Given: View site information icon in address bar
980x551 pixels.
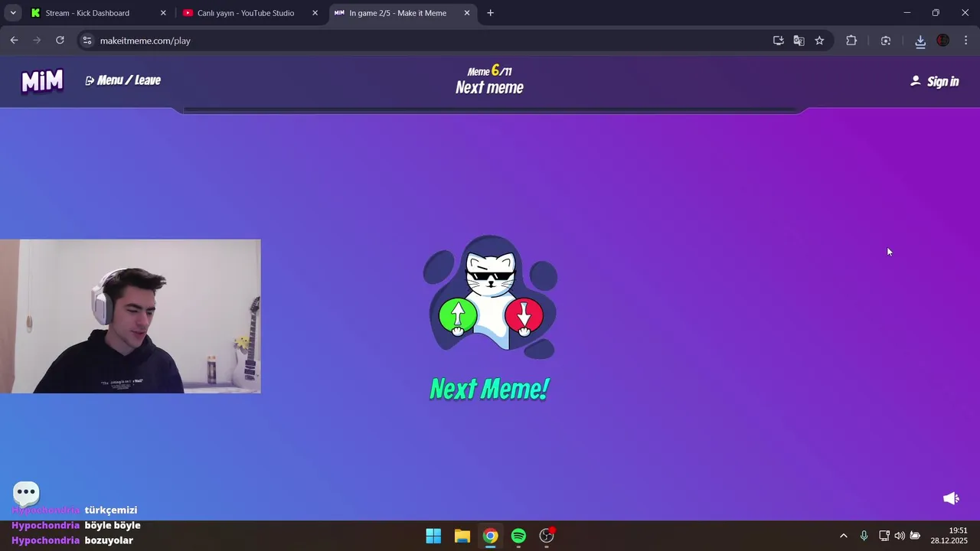Looking at the screenshot, I should pyautogui.click(x=87, y=41).
